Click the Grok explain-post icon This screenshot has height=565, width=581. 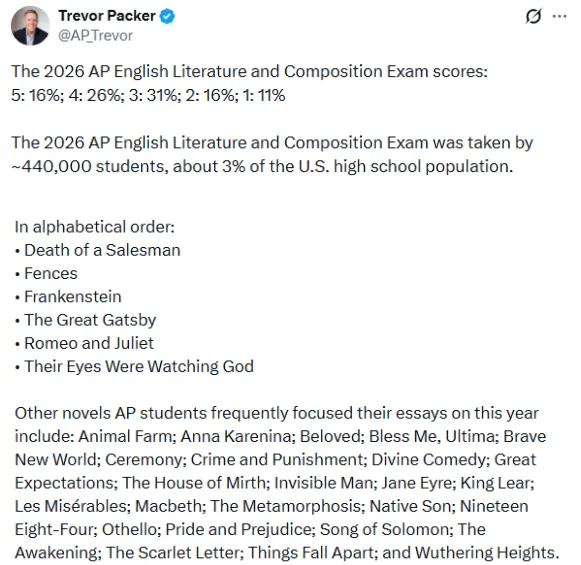pos(534,16)
